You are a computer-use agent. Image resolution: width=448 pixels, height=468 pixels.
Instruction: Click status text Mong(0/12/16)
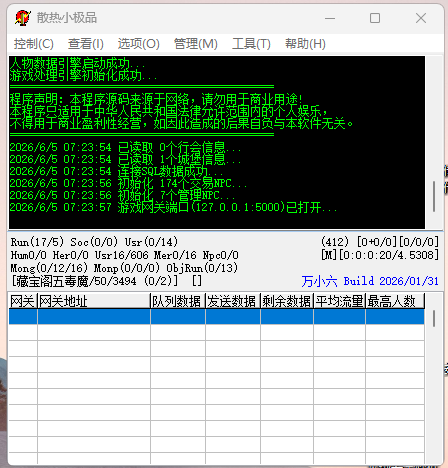tap(49, 268)
